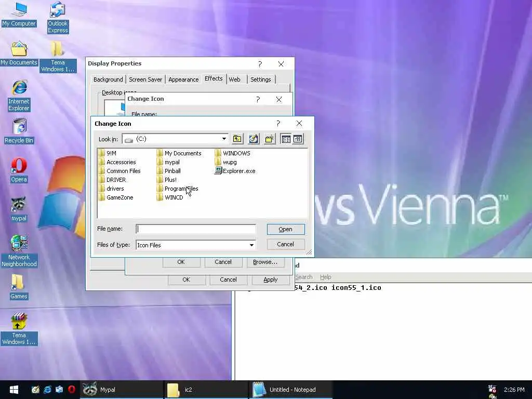The width and height of the screenshot is (532, 399).
Task: Click the mypal raccoon desktop icon
Action: [x=19, y=209]
